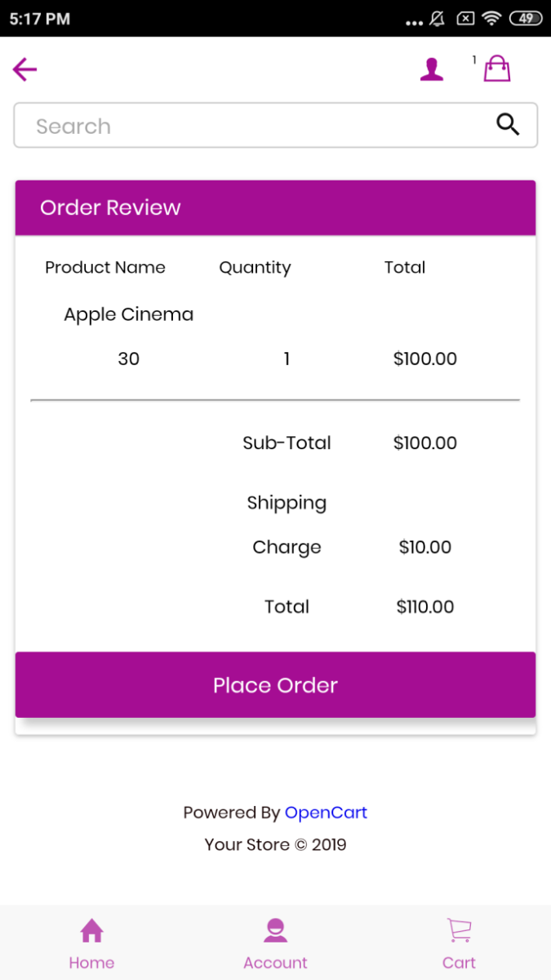Tap the Cart icon in bottom bar
Viewport: 551px width, 980px height.
pyautogui.click(x=459, y=930)
